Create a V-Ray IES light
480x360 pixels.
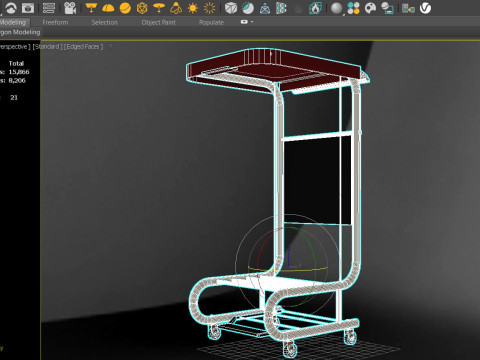176,8
